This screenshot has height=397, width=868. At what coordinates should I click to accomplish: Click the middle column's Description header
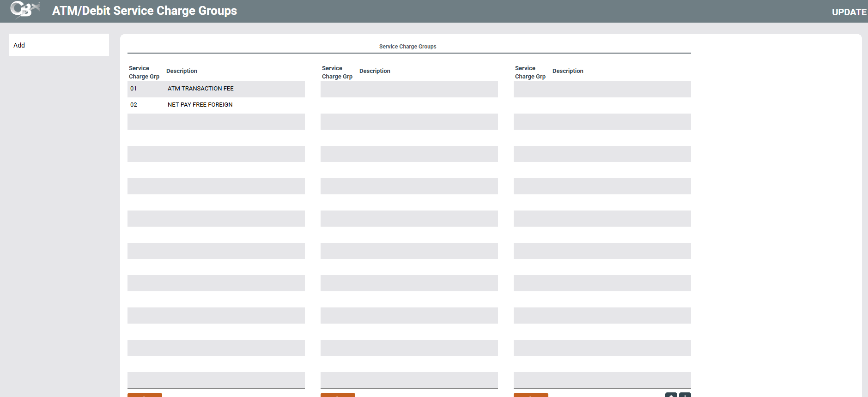[375, 71]
